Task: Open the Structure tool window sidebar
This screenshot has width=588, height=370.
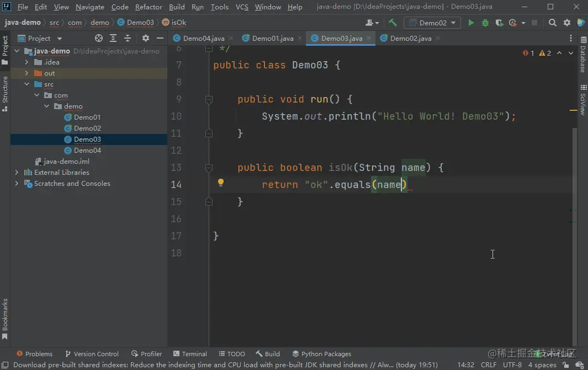Action: (x=5, y=94)
